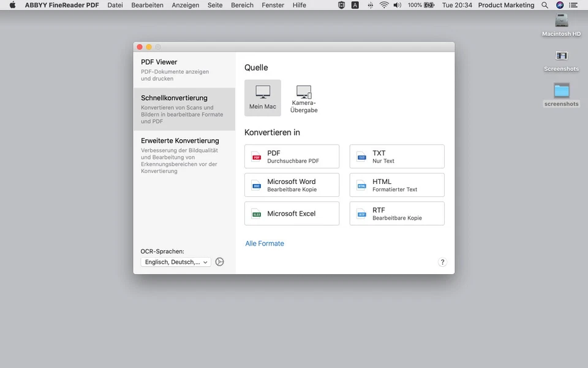The image size is (588, 368).
Task: Select Mein Mac as source
Action: (263, 97)
